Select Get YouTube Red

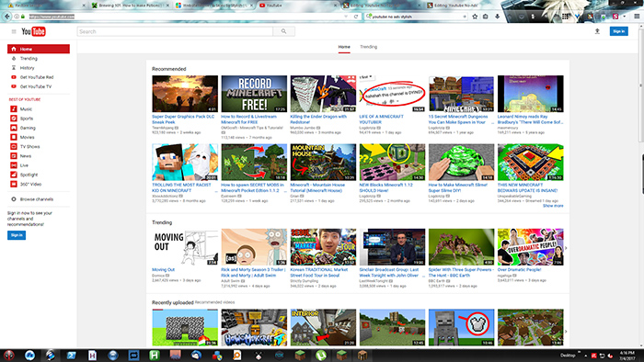point(37,77)
